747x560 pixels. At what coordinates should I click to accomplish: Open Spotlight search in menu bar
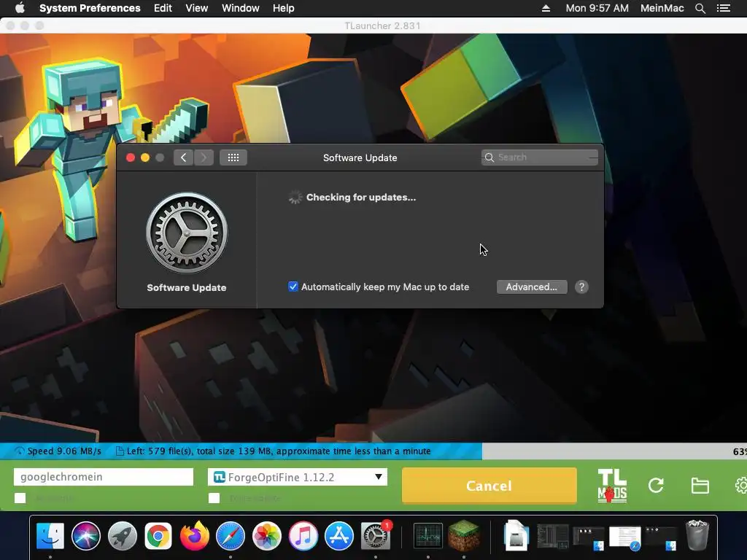coord(700,8)
